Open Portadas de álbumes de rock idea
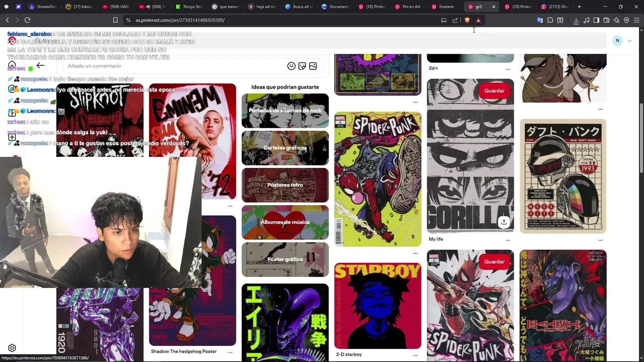Image resolution: width=644 pixels, height=362 pixels. click(x=285, y=111)
